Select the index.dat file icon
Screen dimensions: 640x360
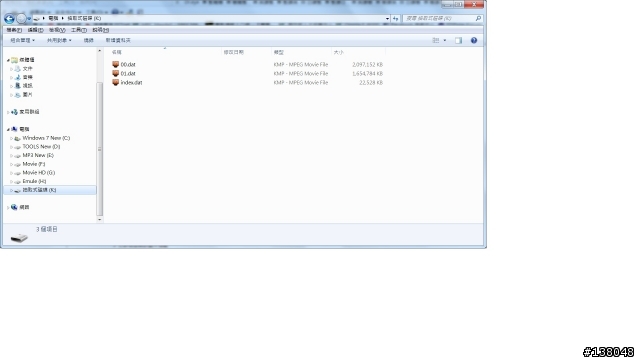coord(116,82)
